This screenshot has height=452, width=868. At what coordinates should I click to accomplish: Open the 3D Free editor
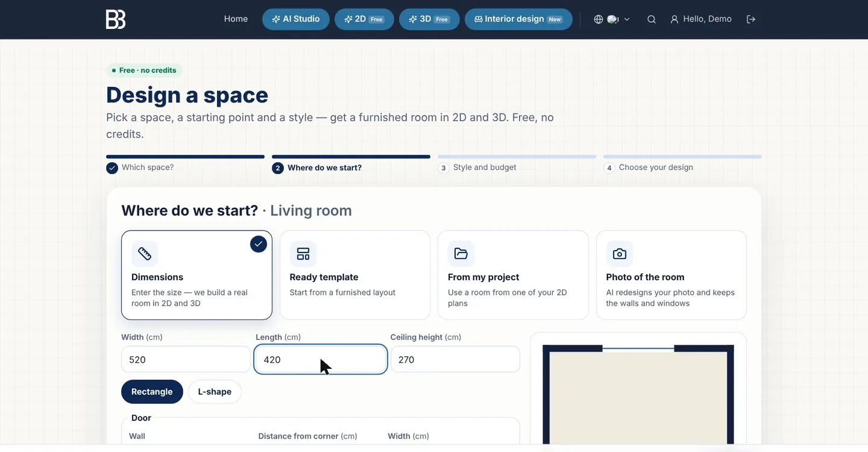[x=429, y=19]
